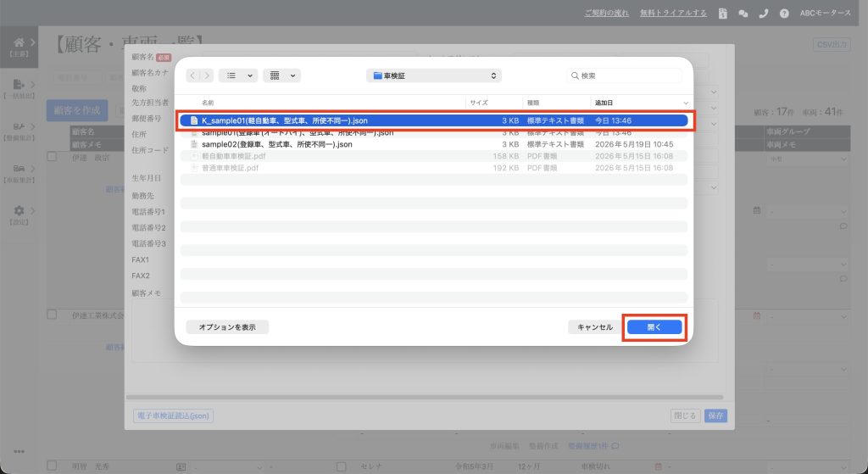868x474 pixels.
Task: Switch file dialog to list view
Action: pyautogui.click(x=231, y=75)
